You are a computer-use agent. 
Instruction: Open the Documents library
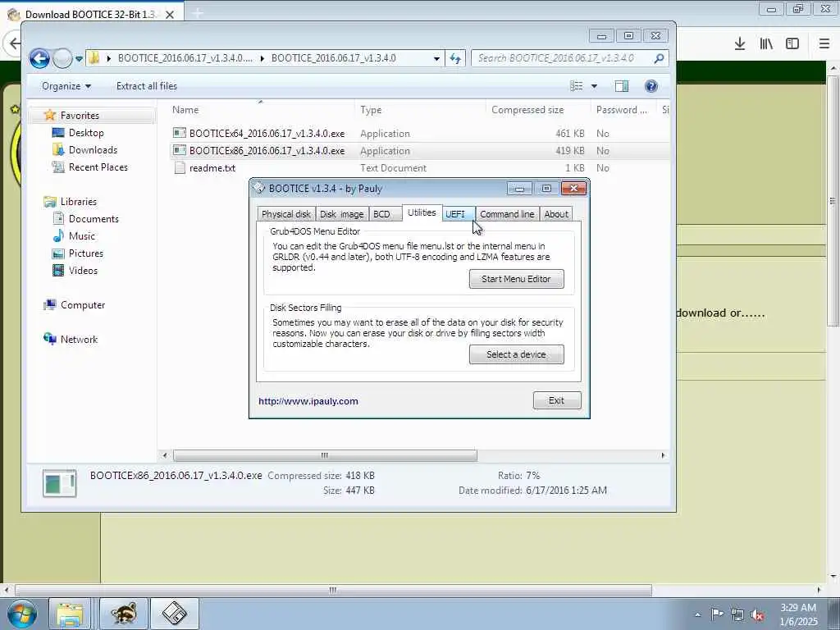94,218
